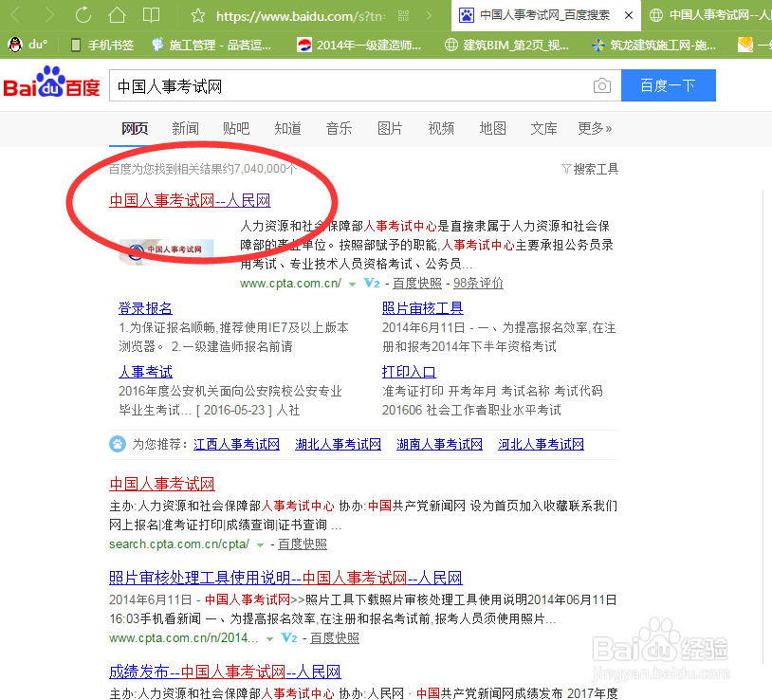Refresh the current page
The image size is (772, 700).
pyautogui.click(x=83, y=15)
